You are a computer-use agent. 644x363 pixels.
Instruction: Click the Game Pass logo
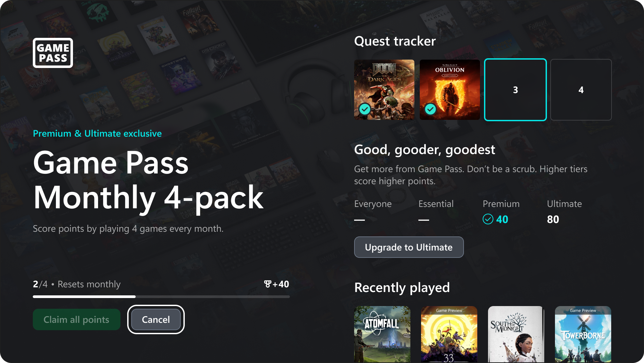click(x=53, y=53)
